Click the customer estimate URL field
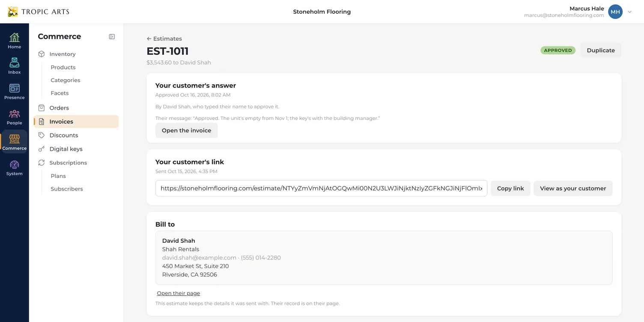The height and width of the screenshot is (322, 644). coord(321,188)
